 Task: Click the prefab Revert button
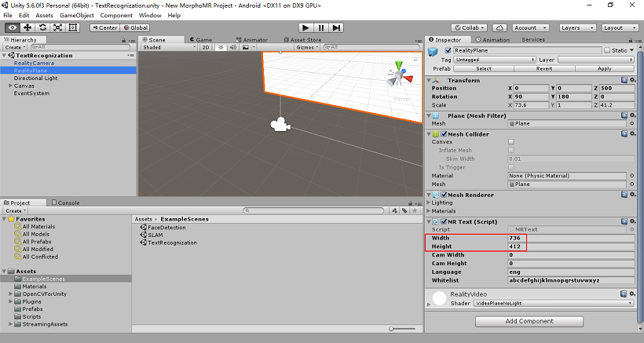pyautogui.click(x=544, y=68)
